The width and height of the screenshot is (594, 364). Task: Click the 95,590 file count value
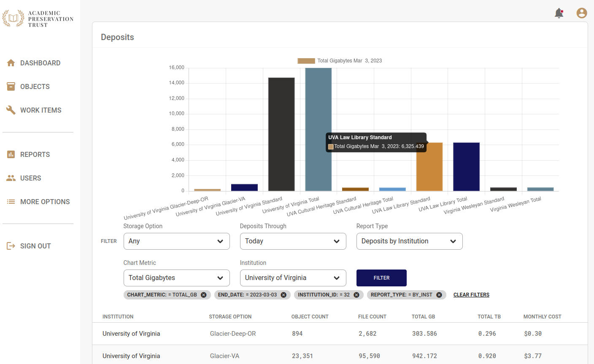click(370, 356)
